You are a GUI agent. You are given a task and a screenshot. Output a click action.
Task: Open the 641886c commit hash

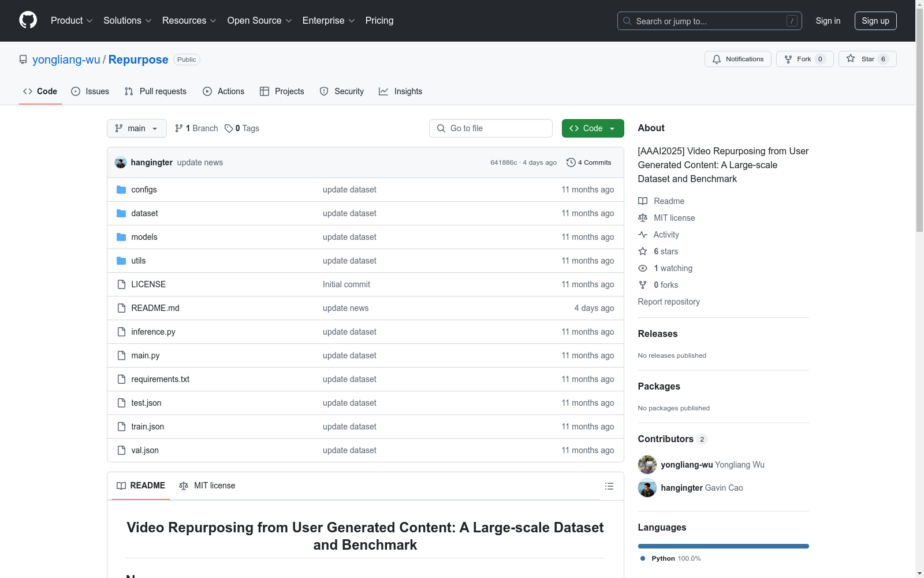tap(504, 162)
